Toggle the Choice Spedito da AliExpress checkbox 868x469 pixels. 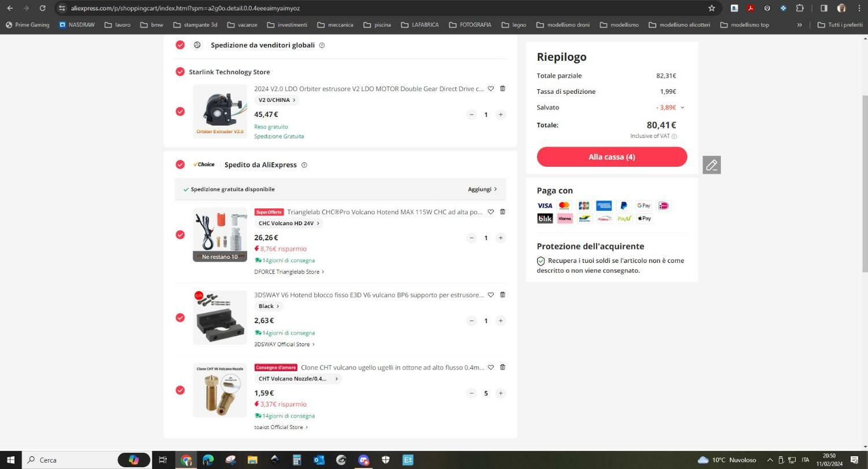(180, 164)
